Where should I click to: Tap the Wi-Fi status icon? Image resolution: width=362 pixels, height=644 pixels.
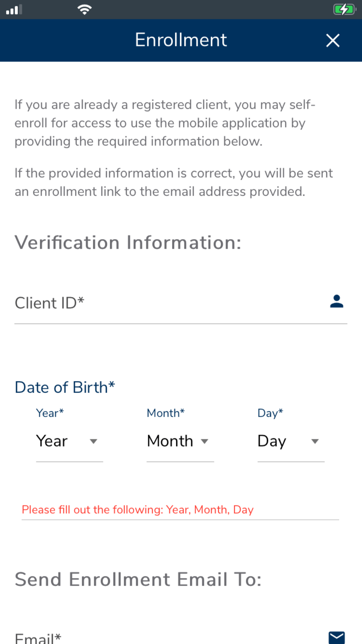coord(84,9)
